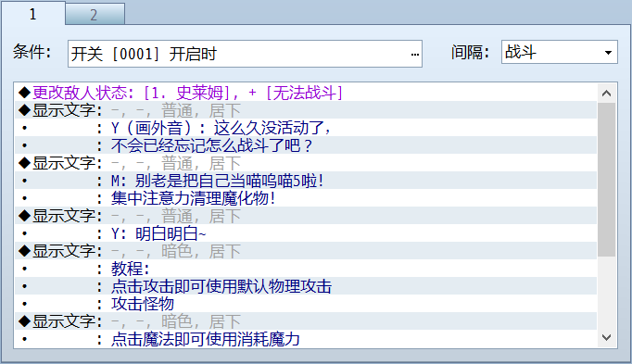Image resolution: width=632 pixels, height=364 pixels.
Task: Click the vertical scrollbar thumb
Action: coord(606,180)
